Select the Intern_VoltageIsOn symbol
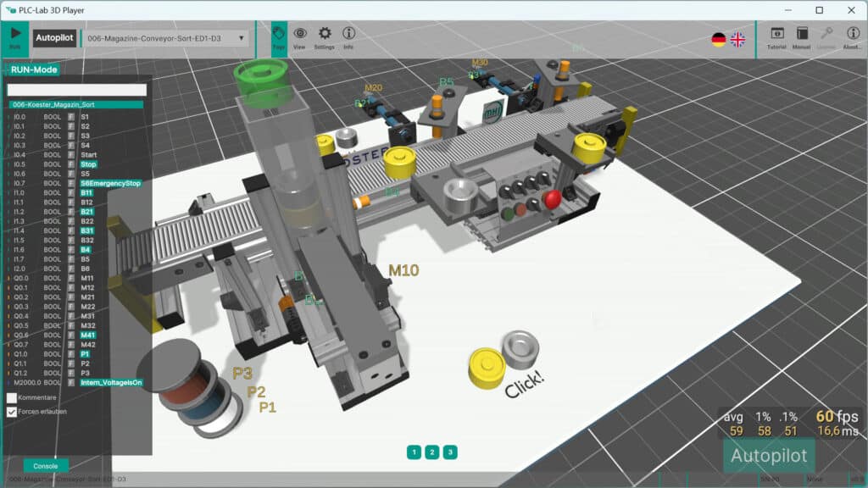Screen dimensions: 868x488 (111, 382)
